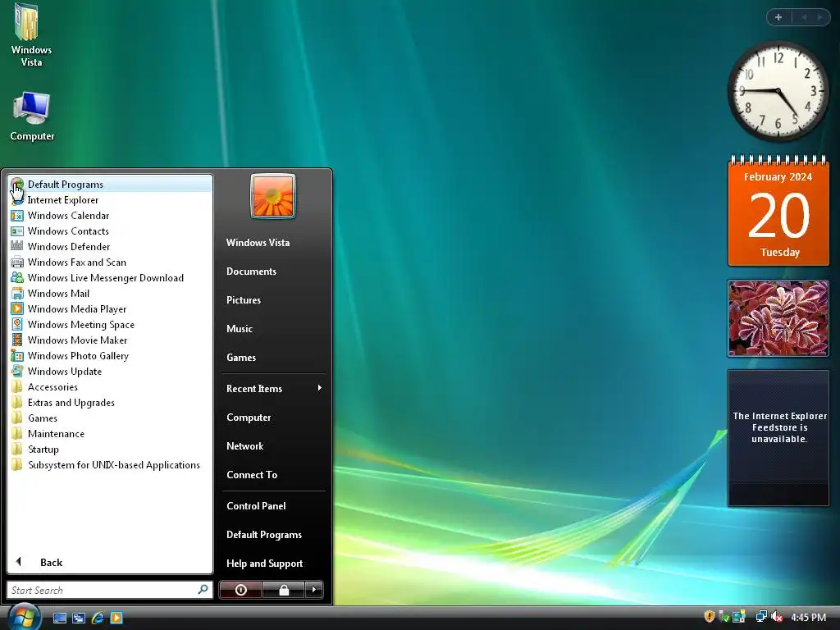This screenshot has width=840, height=630.
Task: Launch Windows Media Player from program list
Action: pos(111,309)
